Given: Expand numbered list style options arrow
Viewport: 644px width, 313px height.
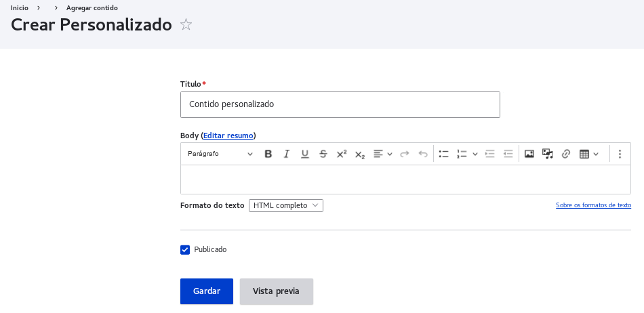Looking at the screenshot, I should (x=475, y=154).
